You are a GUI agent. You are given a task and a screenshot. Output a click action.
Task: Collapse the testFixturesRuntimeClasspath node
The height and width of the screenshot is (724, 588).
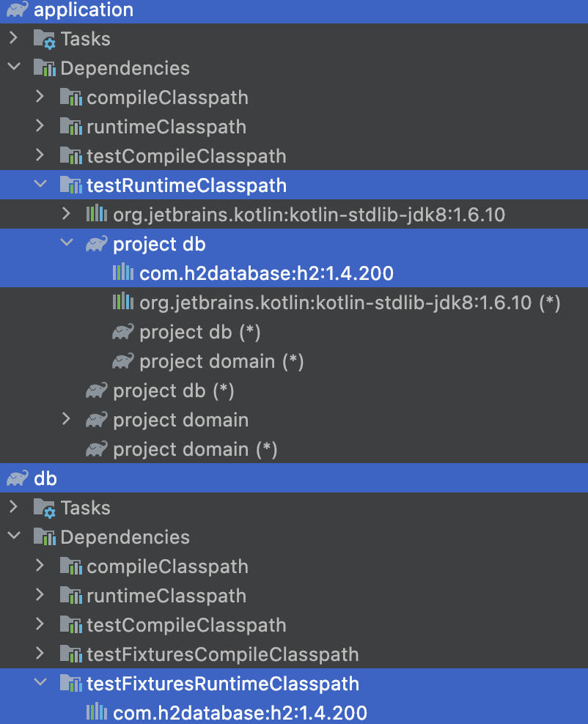(x=40, y=682)
